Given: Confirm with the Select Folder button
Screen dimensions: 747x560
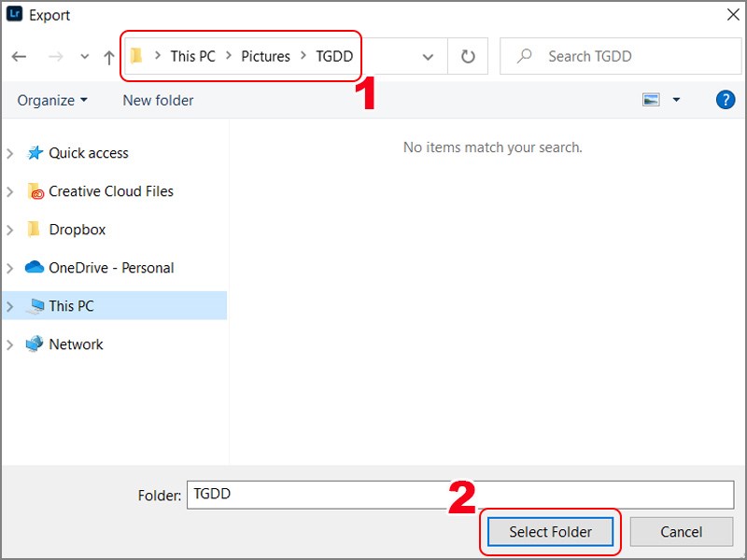Looking at the screenshot, I should click(550, 531).
